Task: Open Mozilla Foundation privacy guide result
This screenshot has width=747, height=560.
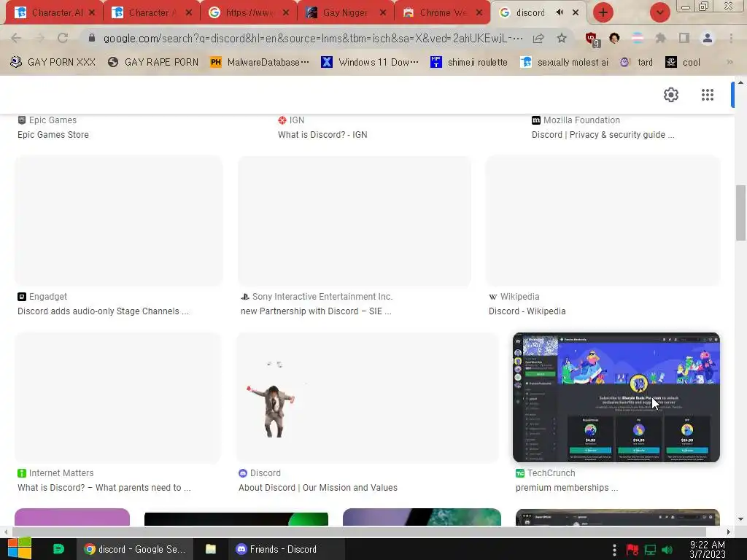Action: click(x=603, y=135)
